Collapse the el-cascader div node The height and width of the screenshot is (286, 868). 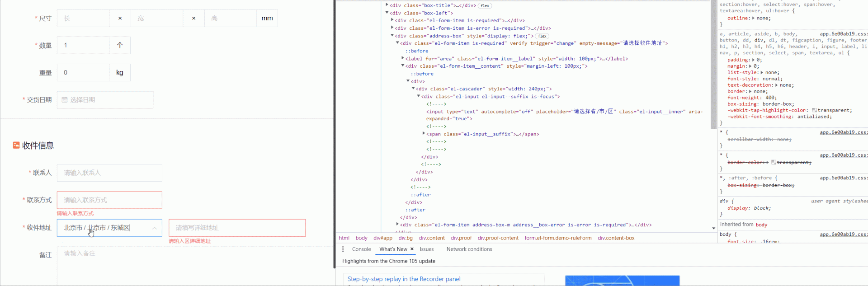pos(413,89)
